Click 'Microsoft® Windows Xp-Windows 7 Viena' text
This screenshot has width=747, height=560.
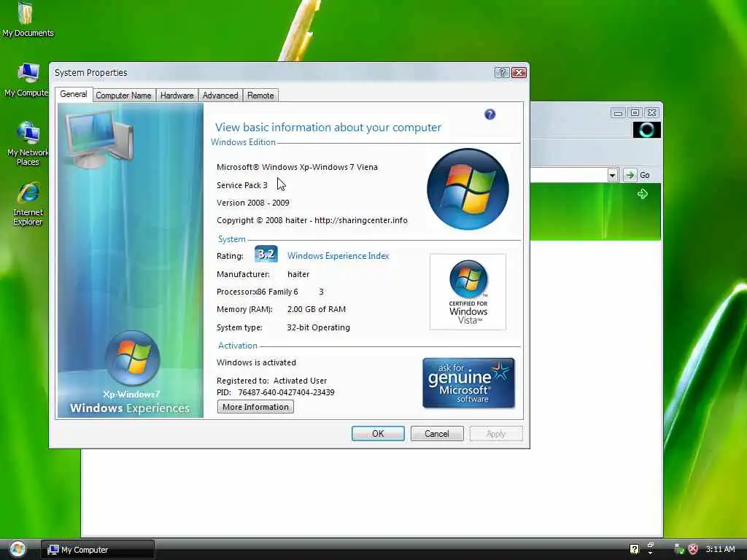(297, 167)
